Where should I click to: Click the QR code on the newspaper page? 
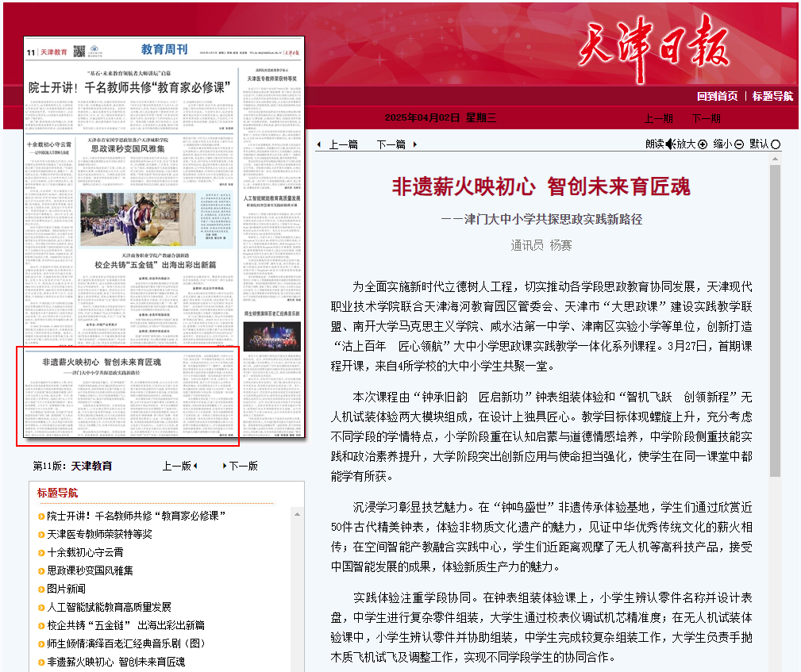coord(79,52)
